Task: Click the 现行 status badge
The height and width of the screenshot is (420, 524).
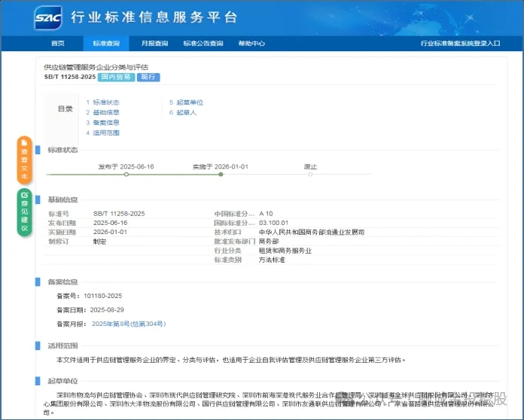Action: [148, 78]
